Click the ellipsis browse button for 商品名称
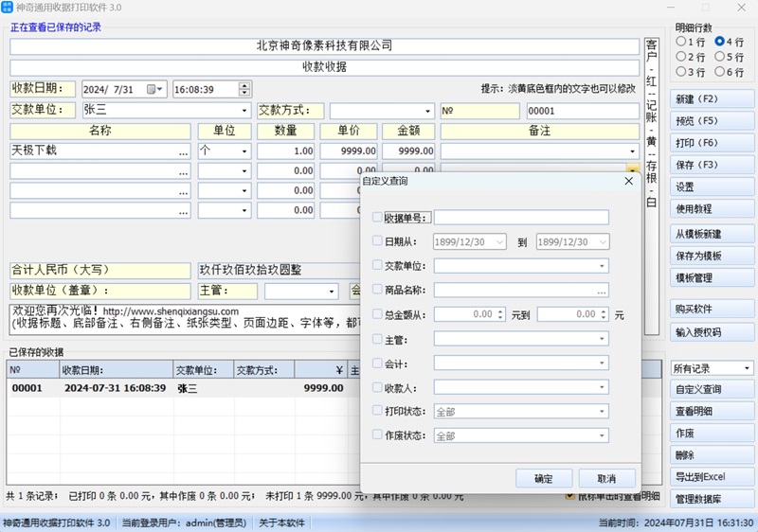The image size is (758, 532). click(602, 291)
